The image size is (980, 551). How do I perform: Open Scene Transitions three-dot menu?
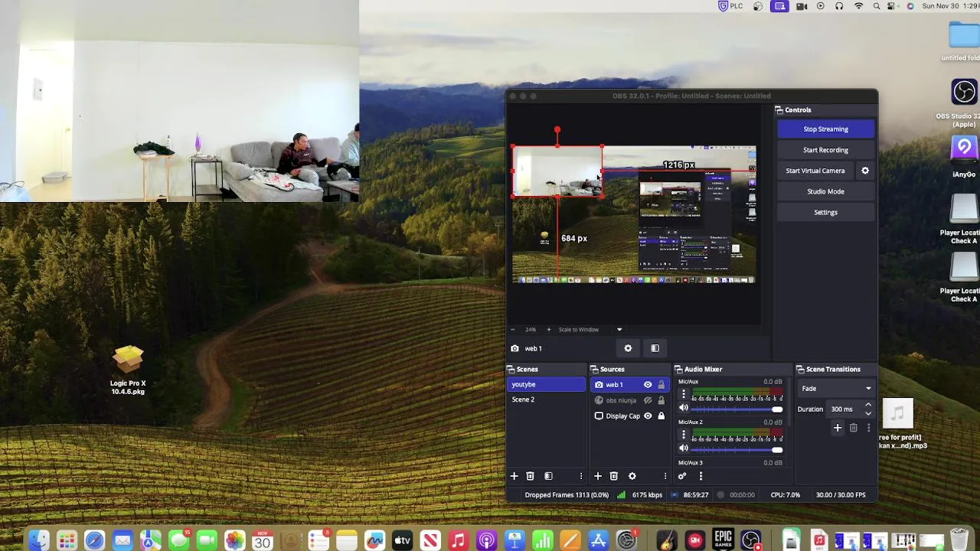click(x=868, y=428)
